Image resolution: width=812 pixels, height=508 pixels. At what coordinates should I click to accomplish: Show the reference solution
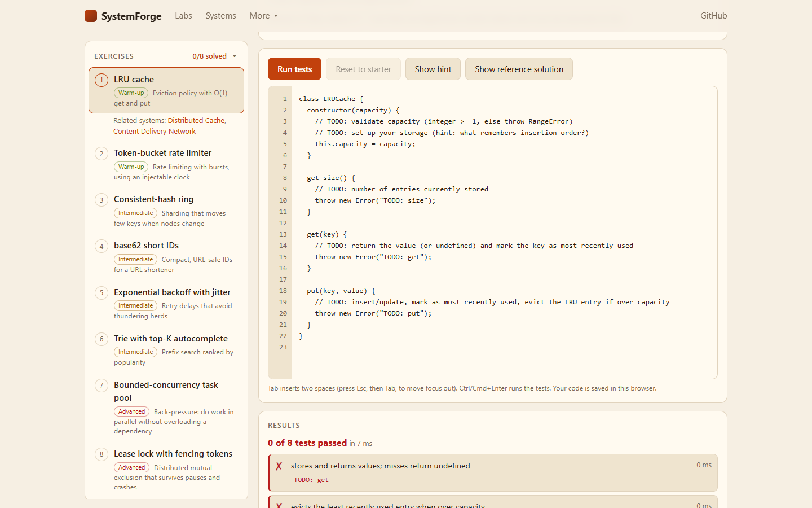tap(519, 69)
